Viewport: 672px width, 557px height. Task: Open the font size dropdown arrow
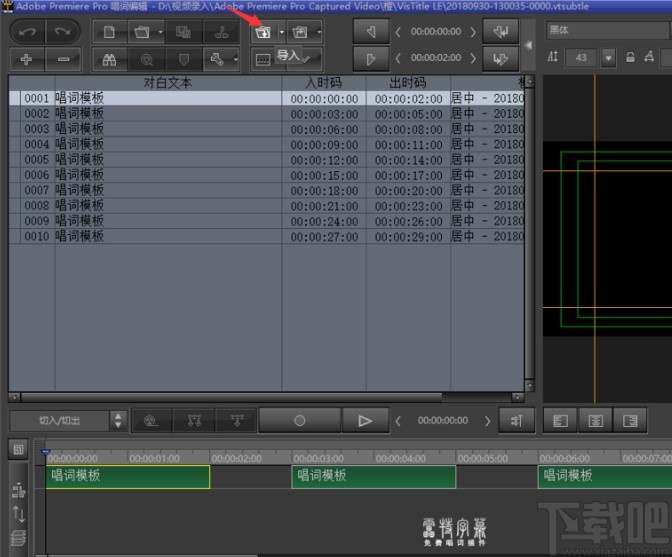tap(610, 58)
